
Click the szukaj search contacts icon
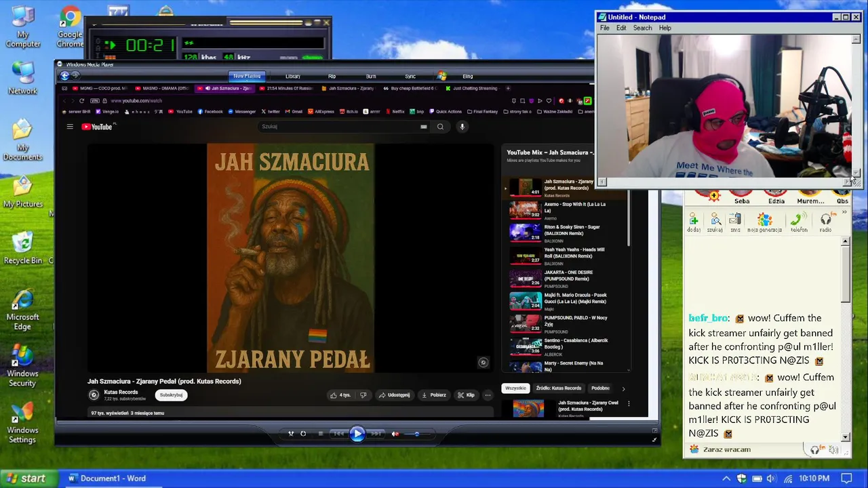(715, 222)
